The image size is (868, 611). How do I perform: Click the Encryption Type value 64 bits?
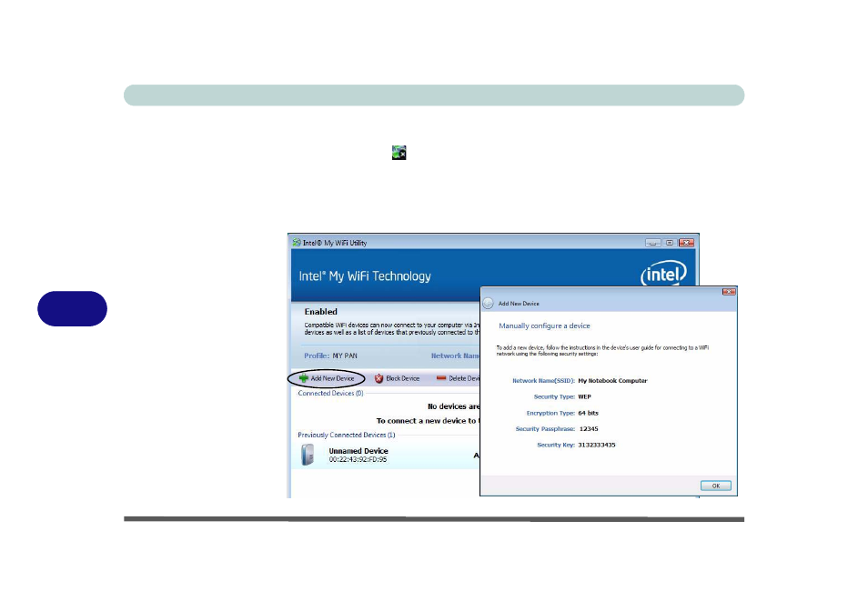pyautogui.click(x=588, y=413)
